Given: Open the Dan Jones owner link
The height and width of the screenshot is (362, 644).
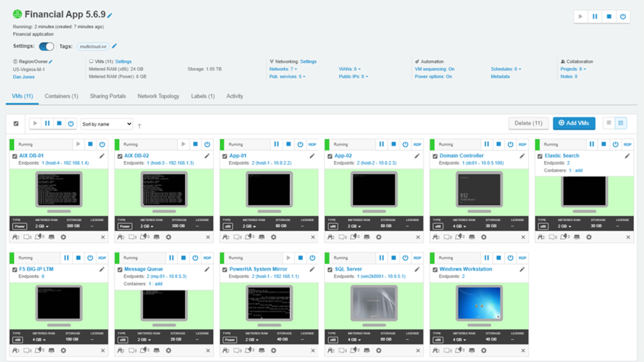Looking at the screenshot, I should click(23, 76).
